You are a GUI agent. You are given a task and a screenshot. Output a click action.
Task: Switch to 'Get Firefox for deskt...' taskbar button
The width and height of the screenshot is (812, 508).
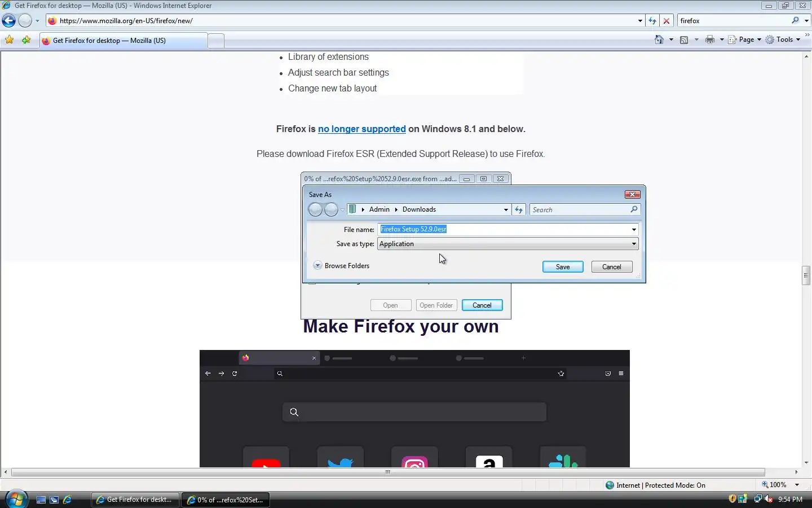[135, 500]
